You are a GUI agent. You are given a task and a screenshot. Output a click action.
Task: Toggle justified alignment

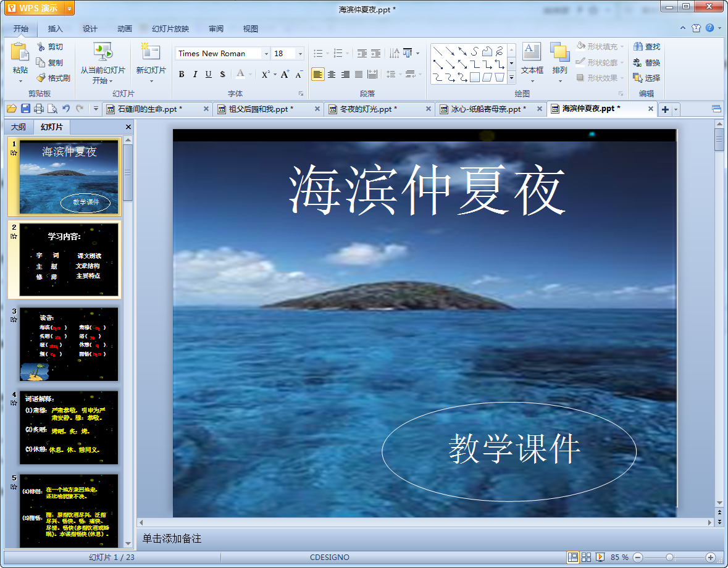tap(359, 74)
